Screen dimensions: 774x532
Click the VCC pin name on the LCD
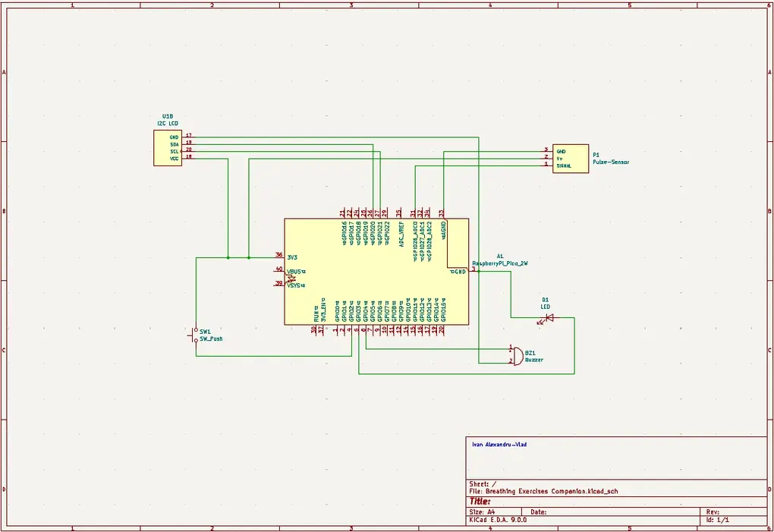click(175, 159)
